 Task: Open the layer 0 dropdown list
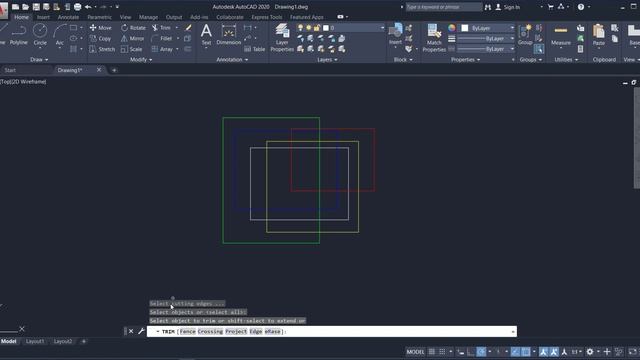[382, 28]
